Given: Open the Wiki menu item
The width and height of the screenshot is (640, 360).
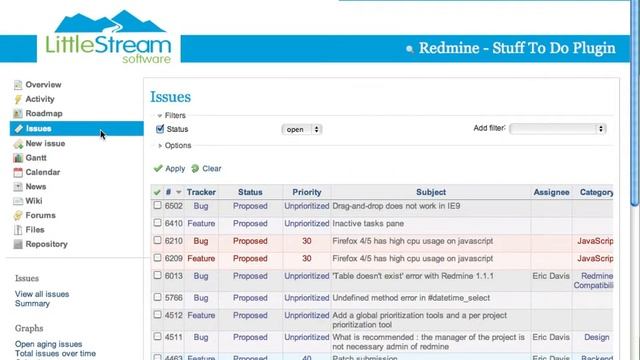Looking at the screenshot, I should tap(33, 201).
